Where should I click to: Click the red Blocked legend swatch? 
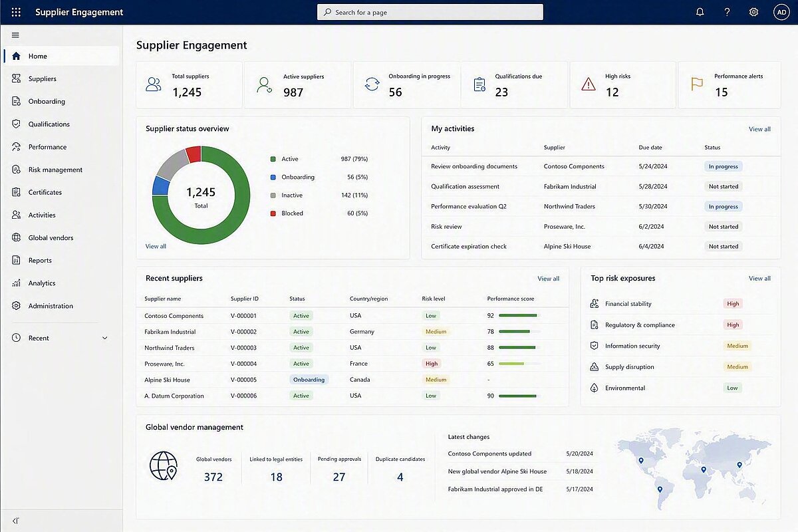click(273, 213)
